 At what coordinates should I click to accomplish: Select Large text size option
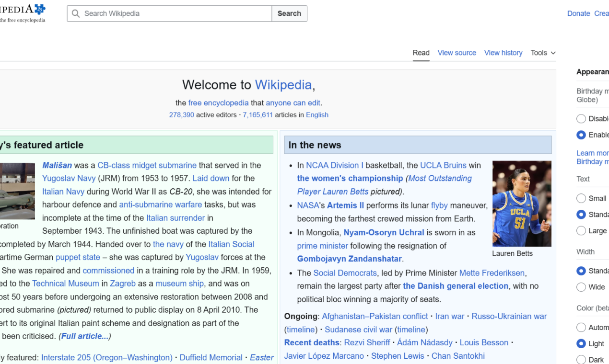(581, 231)
